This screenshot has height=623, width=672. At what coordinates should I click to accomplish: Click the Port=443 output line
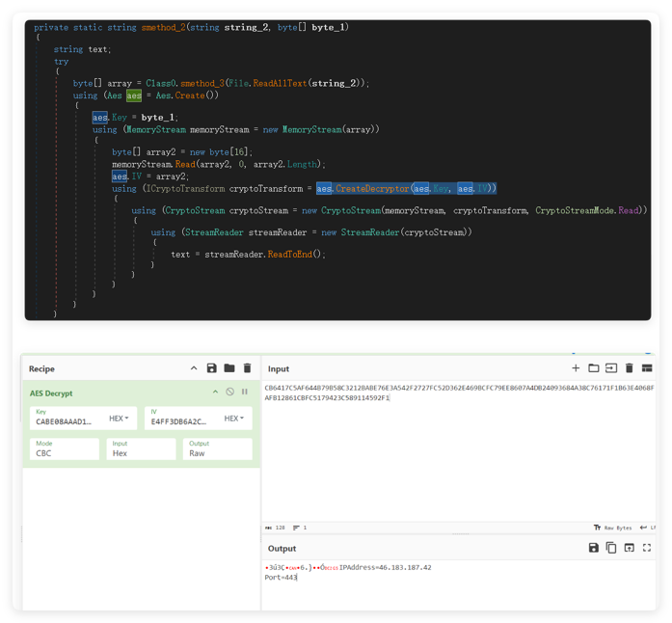click(x=281, y=578)
